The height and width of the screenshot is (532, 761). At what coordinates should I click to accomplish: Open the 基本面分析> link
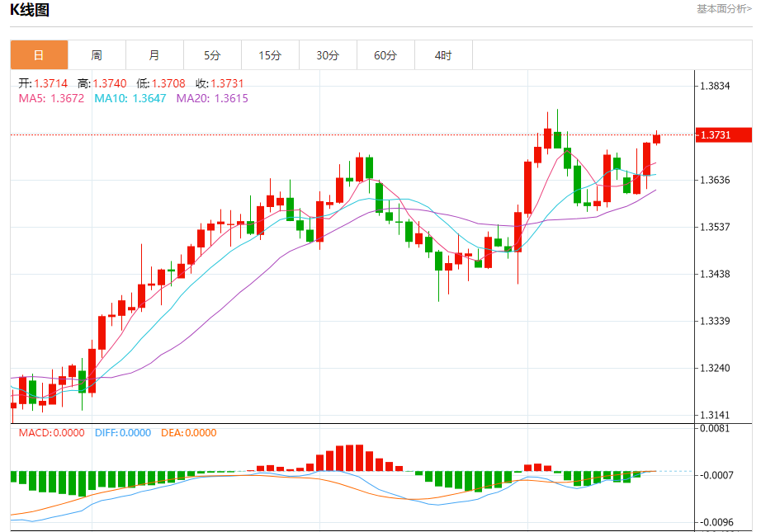pyautogui.click(x=724, y=9)
